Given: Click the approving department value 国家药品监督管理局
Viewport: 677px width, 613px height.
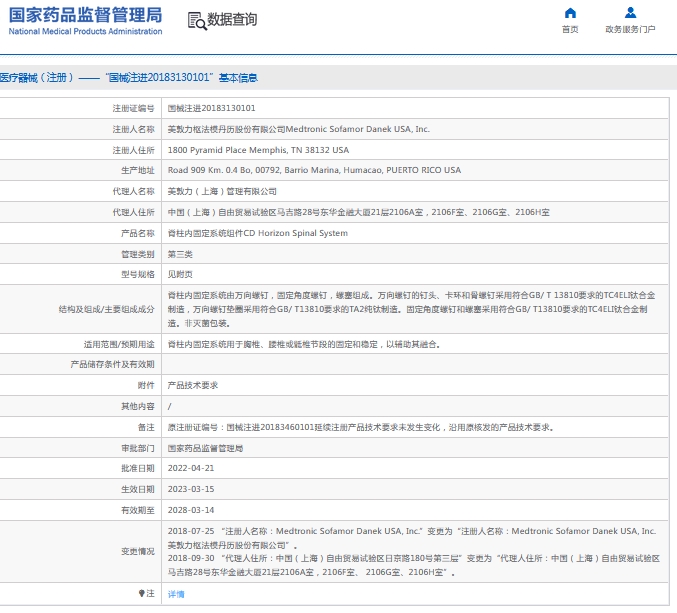Looking at the screenshot, I should 205,449.
